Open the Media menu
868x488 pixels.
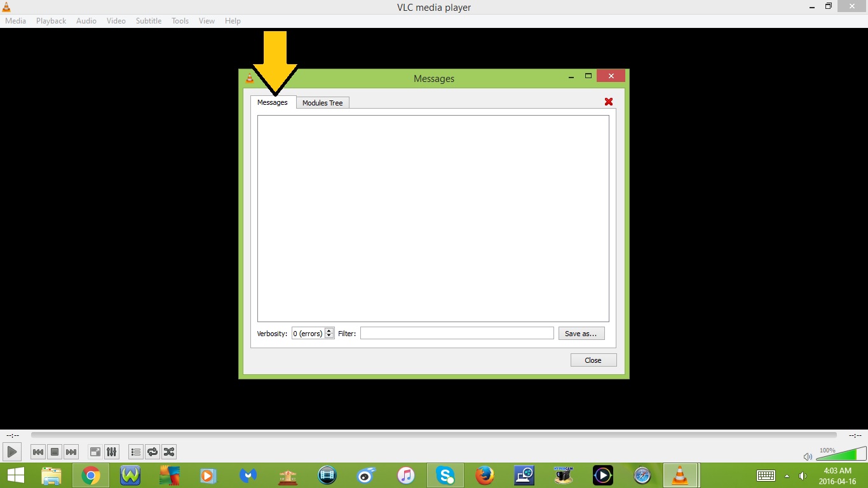[16, 21]
